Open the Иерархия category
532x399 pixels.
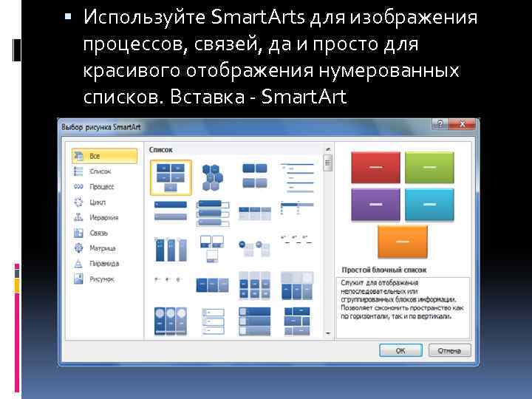coord(104,218)
